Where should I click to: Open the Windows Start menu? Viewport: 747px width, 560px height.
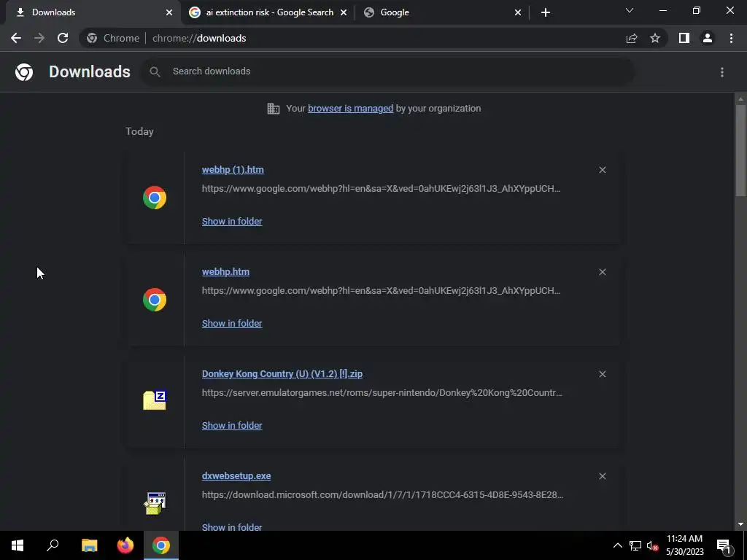18,545
